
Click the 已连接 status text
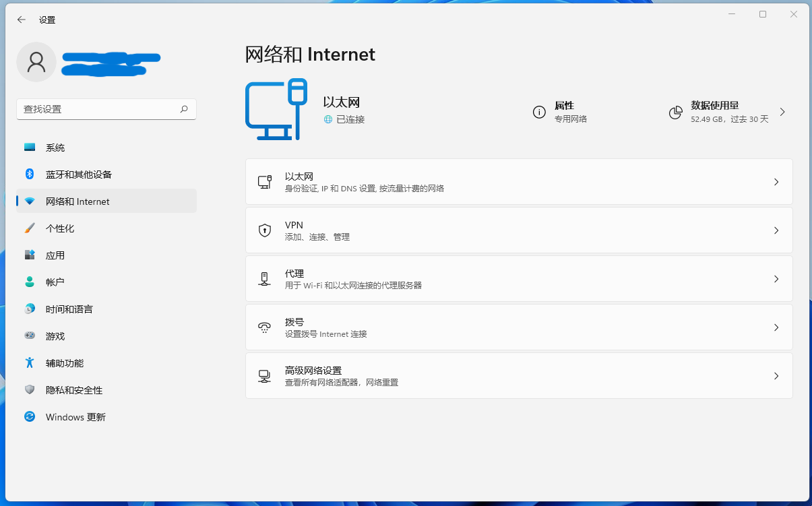[350, 119]
